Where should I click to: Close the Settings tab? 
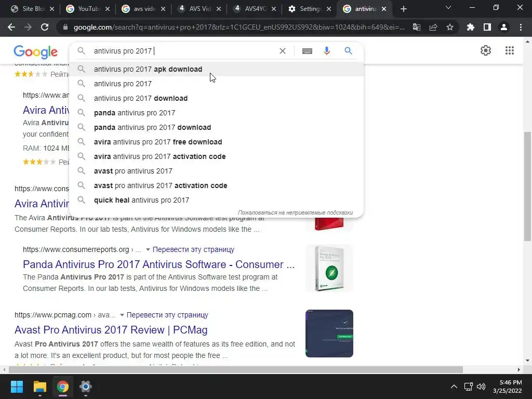pos(329,9)
